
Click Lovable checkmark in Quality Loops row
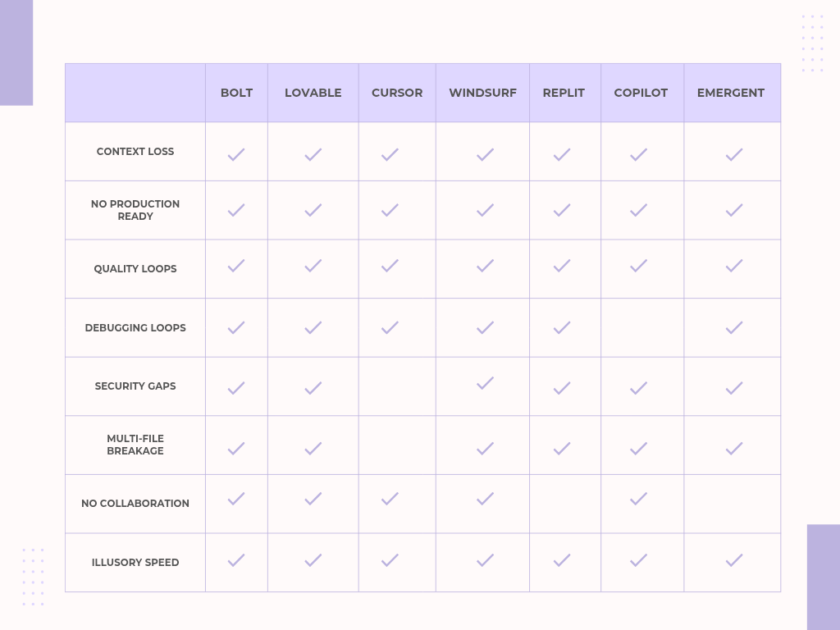(313, 266)
